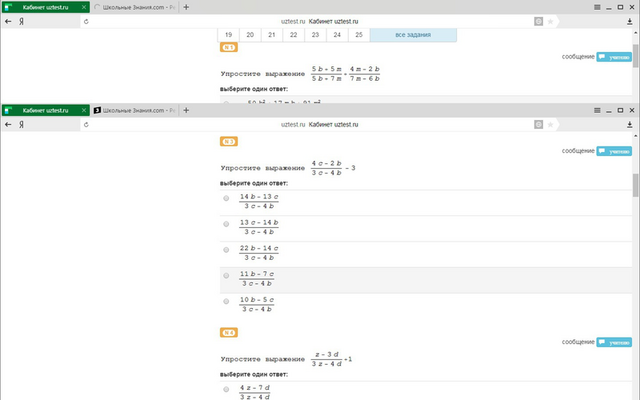Bookmark page with star in bottom window

pyautogui.click(x=550, y=124)
